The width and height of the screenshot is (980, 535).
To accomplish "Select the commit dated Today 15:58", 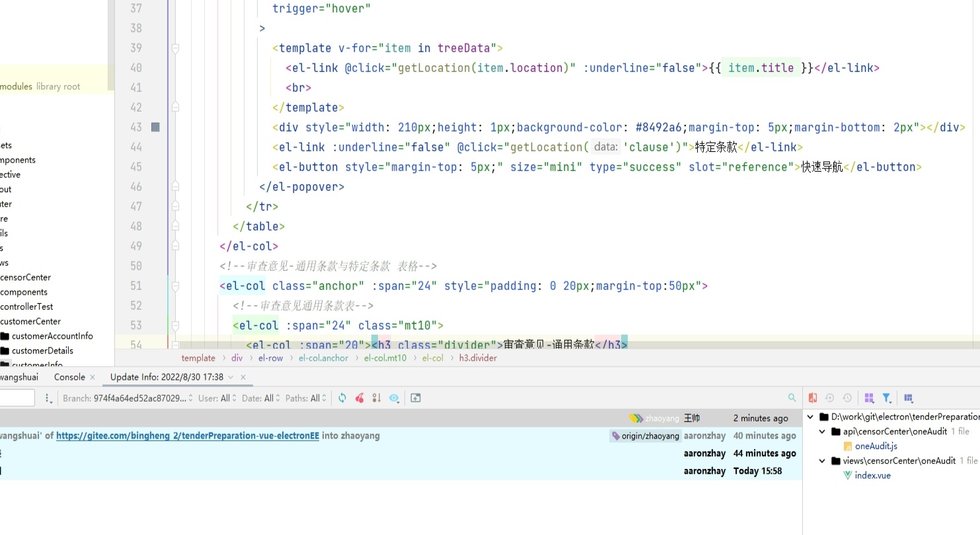I will tap(401, 471).
